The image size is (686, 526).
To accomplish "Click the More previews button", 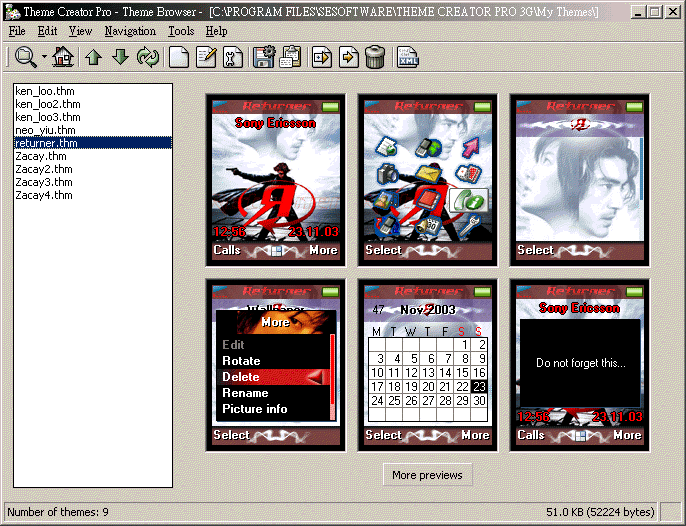I will pyautogui.click(x=427, y=475).
